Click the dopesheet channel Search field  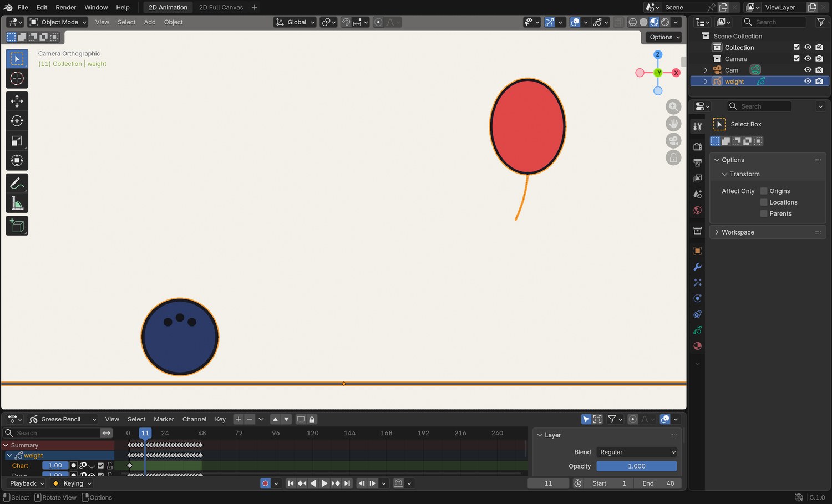pyautogui.click(x=52, y=433)
